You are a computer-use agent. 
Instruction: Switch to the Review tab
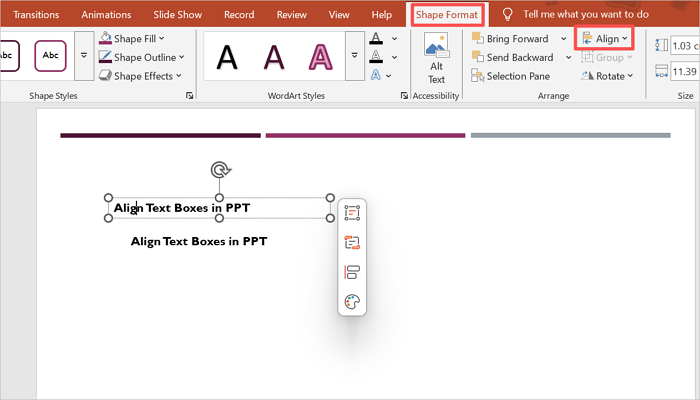click(292, 15)
